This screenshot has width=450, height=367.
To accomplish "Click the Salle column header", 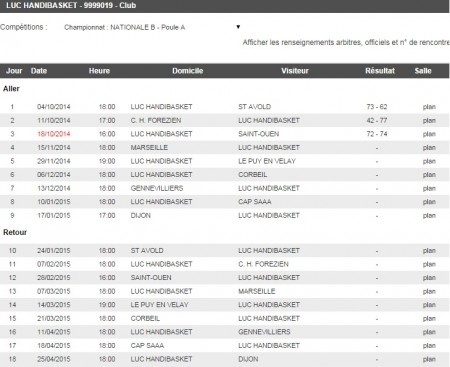I will (423, 71).
